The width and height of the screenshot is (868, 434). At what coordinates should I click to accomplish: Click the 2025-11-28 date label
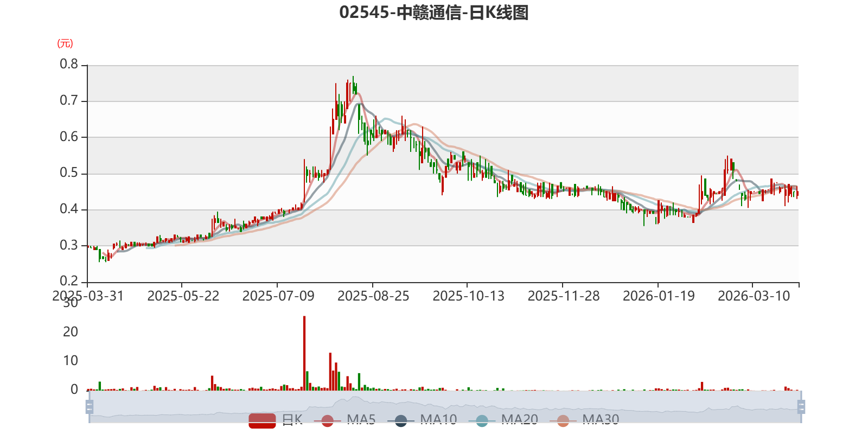click(x=564, y=296)
